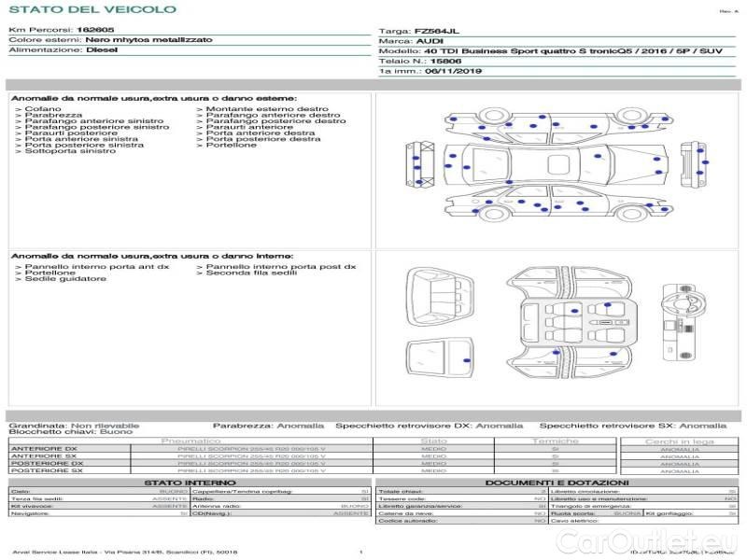Screen dimensions: 747x560
Task: Click the 'ANTERIORE SX' tyre row label
Action: [44, 456]
